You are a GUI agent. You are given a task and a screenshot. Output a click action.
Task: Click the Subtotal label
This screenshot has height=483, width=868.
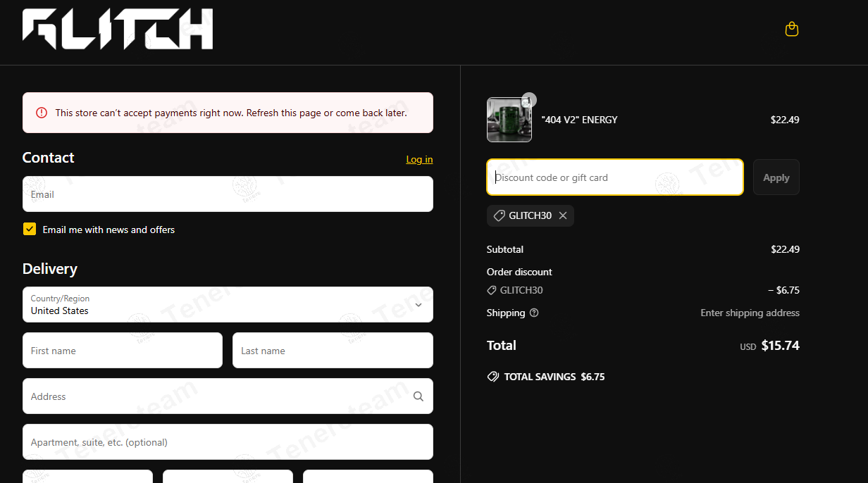505,249
